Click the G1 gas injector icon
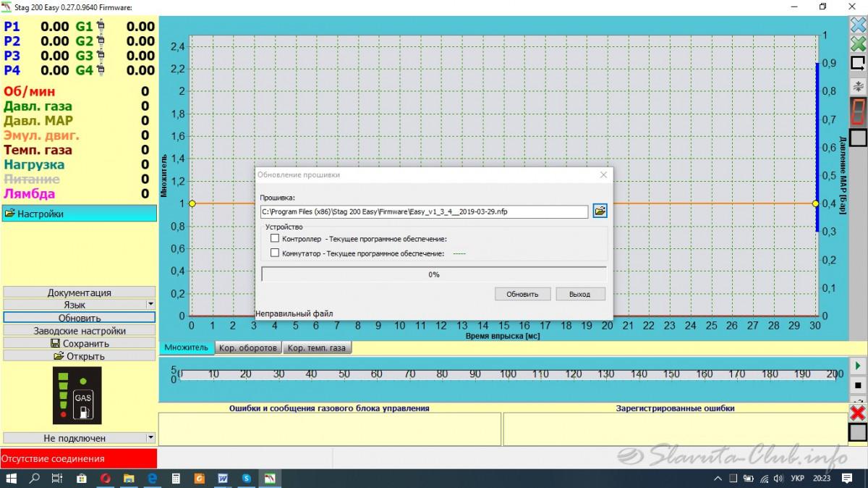Image resolution: width=868 pixels, height=488 pixels. click(101, 27)
